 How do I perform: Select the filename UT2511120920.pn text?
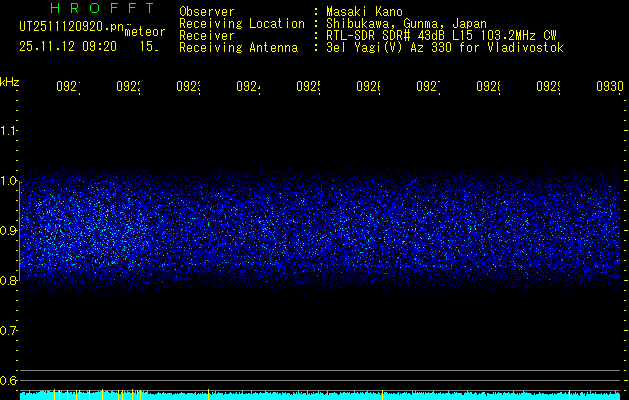[x=72, y=27]
